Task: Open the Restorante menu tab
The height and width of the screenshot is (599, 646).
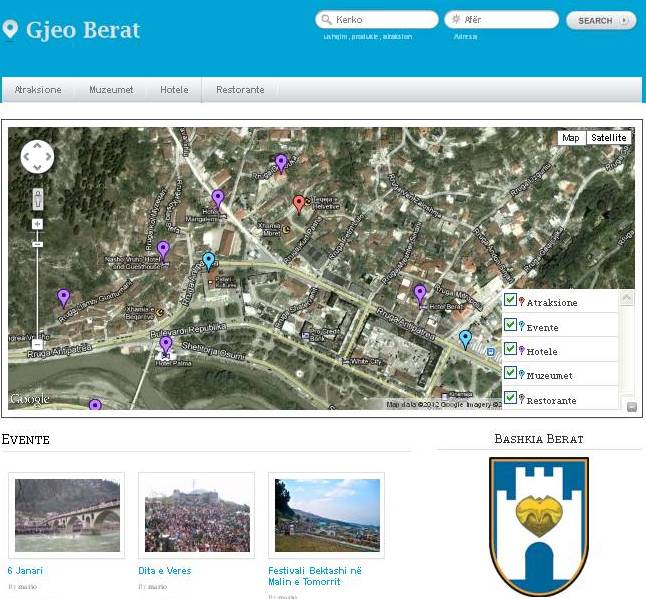Action: [x=240, y=90]
